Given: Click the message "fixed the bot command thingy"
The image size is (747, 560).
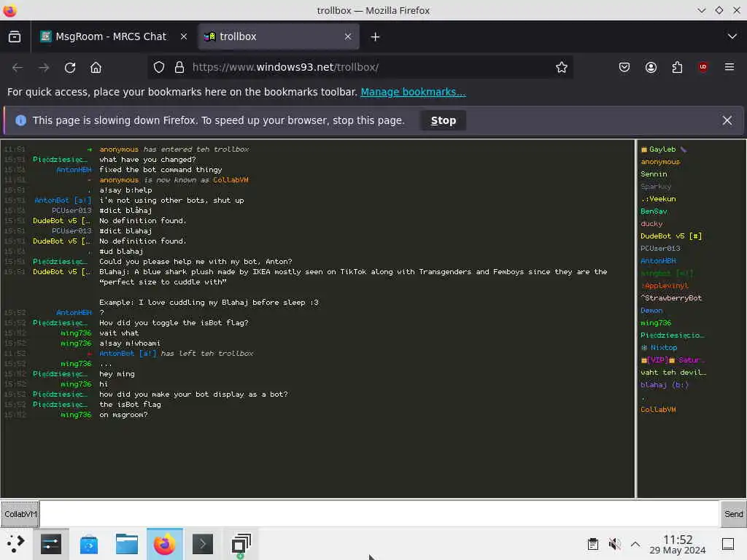Looking at the screenshot, I should [160, 170].
